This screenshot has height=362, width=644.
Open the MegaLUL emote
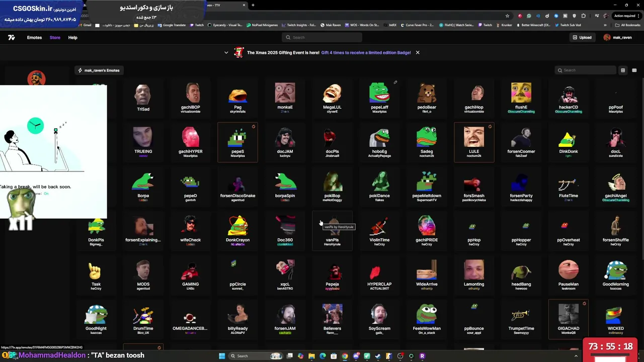click(x=332, y=98)
